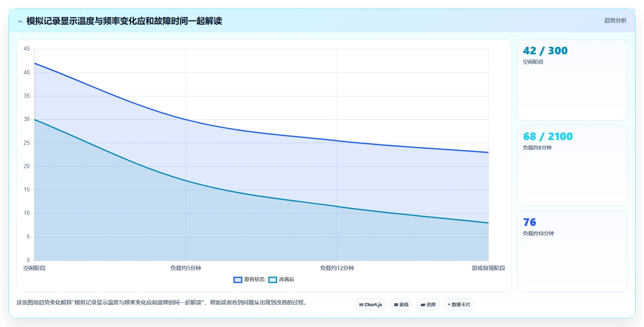644x327 pixels.
Task: Click the 空闲阶段 x-axis label
Action: (x=34, y=268)
